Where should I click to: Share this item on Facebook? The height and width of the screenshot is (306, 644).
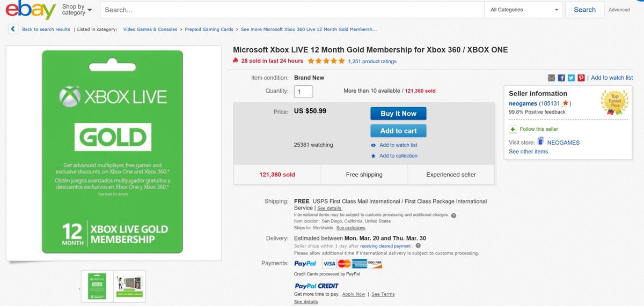click(x=561, y=78)
